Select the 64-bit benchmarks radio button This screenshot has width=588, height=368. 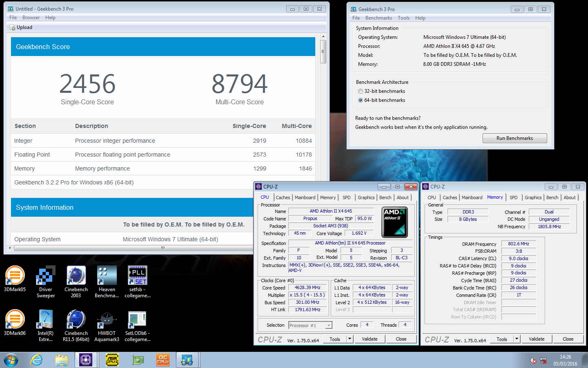click(361, 100)
